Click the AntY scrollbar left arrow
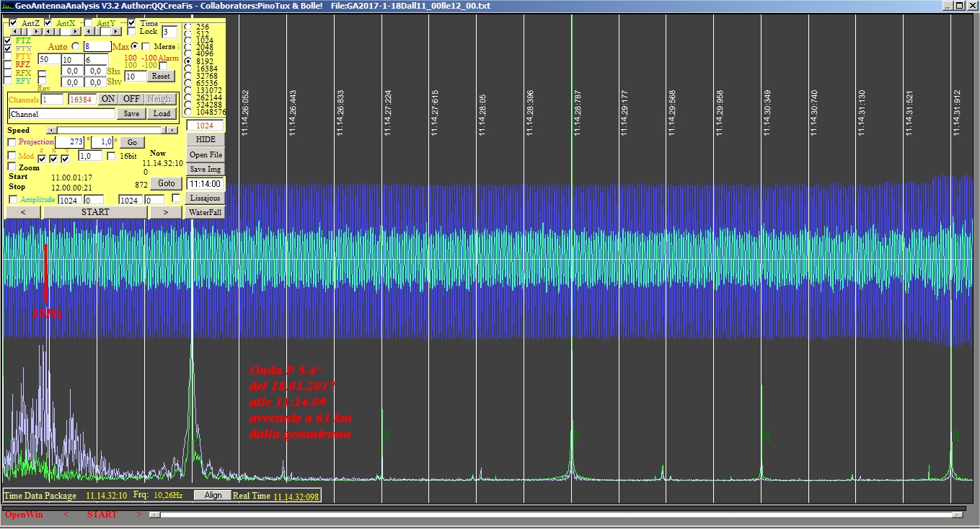This screenshot has width=980, height=529. click(89, 31)
